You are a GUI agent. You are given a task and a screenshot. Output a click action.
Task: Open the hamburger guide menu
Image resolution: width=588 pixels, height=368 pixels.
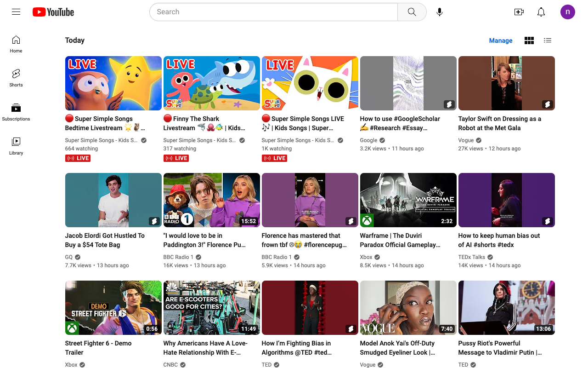[16, 12]
